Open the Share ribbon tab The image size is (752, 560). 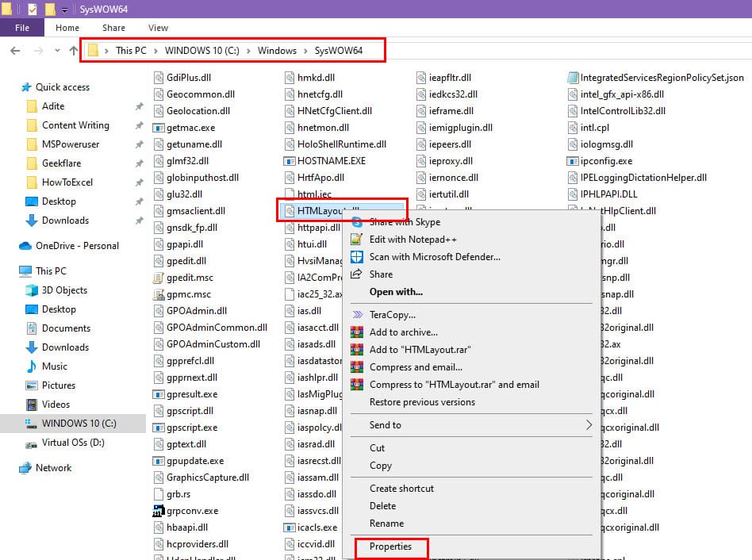[113, 28]
